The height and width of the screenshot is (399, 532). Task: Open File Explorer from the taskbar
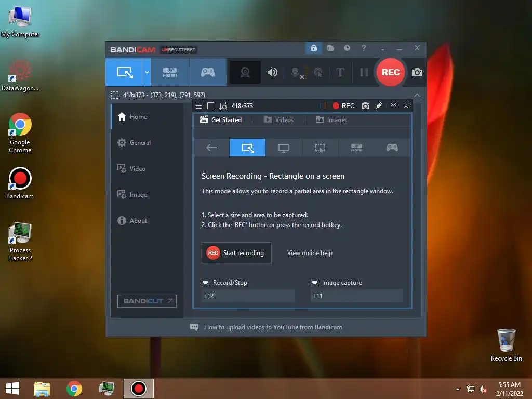tap(42, 389)
